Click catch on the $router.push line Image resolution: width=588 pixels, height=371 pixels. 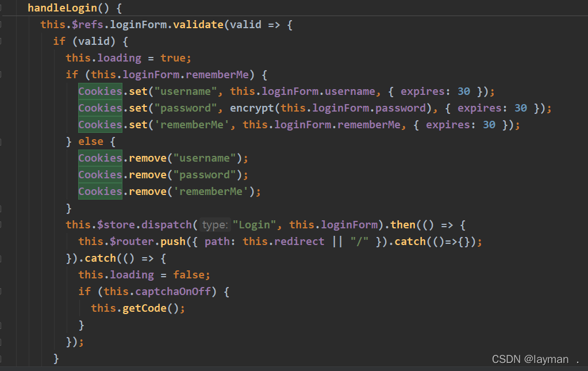coord(410,241)
